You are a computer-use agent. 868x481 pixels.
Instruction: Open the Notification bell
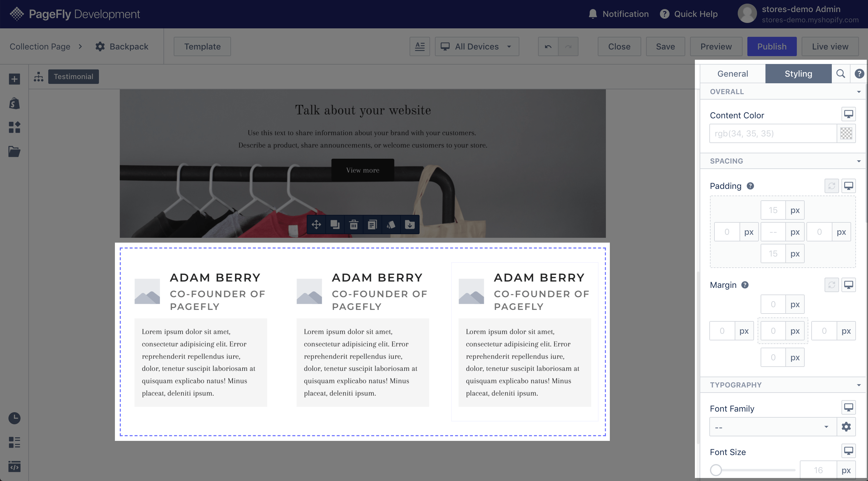(593, 14)
